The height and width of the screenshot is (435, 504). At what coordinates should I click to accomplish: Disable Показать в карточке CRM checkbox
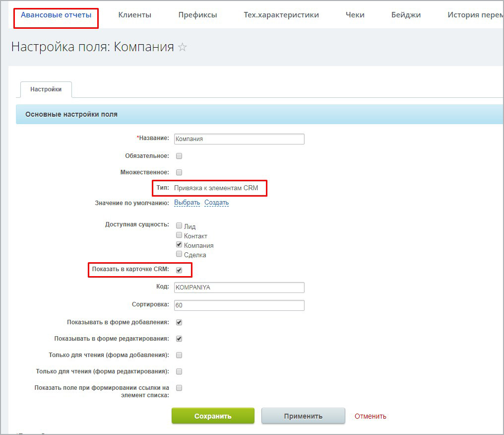pos(179,270)
